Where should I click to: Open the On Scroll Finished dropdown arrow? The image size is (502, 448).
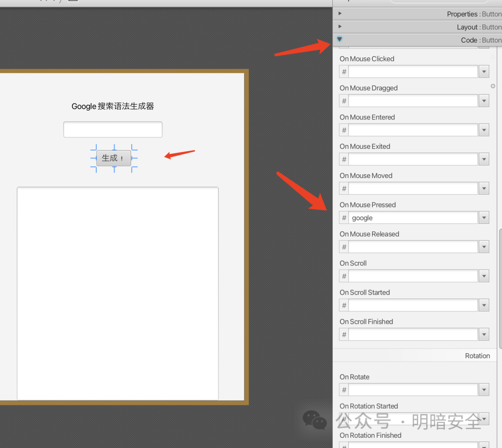pyautogui.click(x=484, y=335)
